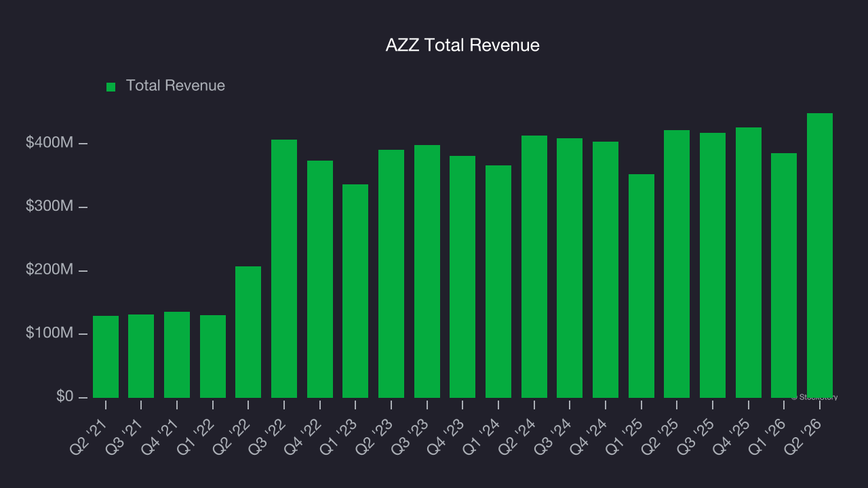
Task: Select the Q2 '24 revenue bar
Action: point(534,266)
